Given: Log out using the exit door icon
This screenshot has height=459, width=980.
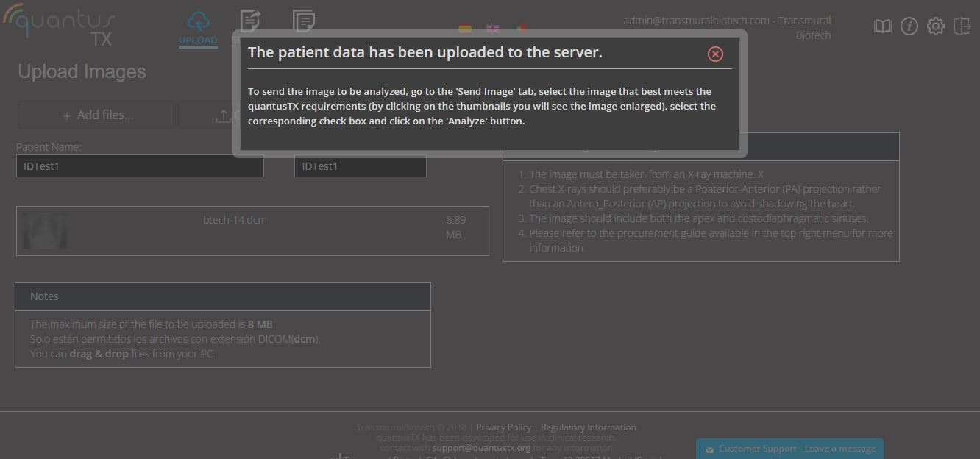Looking at the screenshot, I should pyautogui.click(x=962, y=26).
